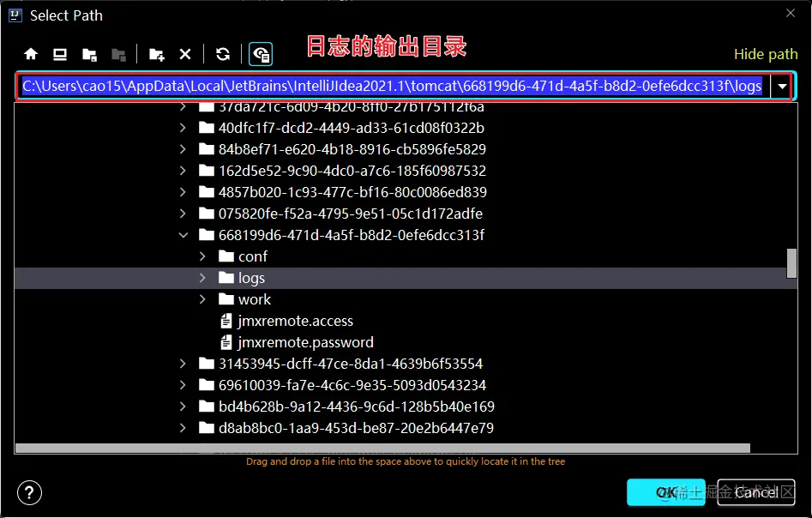
Task: Collapse folder 668199d6-471d-4a5f-b8d2-0efe6dcc313f
Action: pyautogui.click(x=183, y=235)
